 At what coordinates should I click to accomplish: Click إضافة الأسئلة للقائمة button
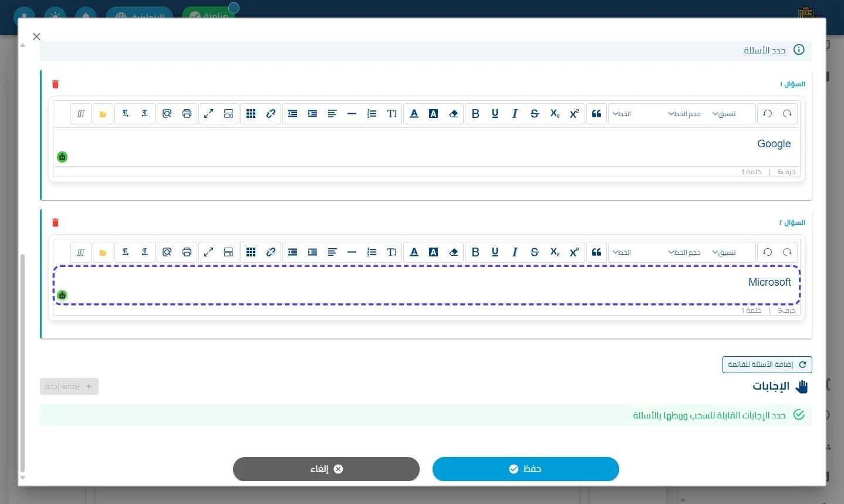click(767, 364)
